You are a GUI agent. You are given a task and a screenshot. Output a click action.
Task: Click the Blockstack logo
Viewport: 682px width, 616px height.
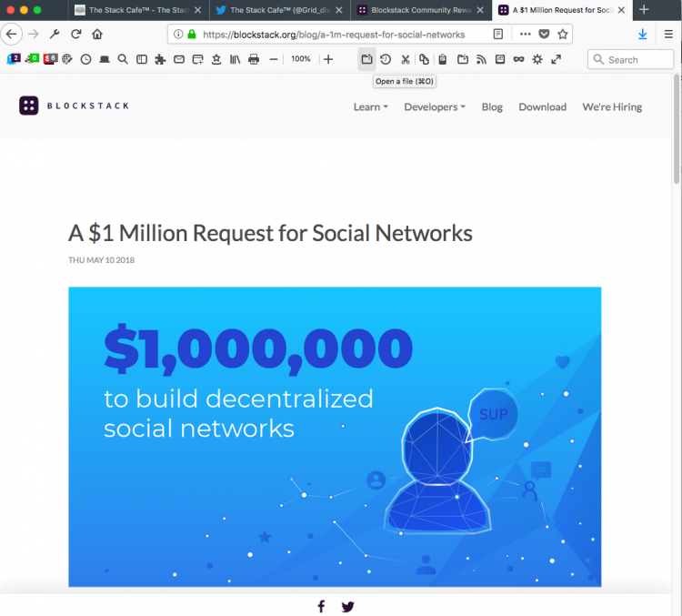(75, 106)
